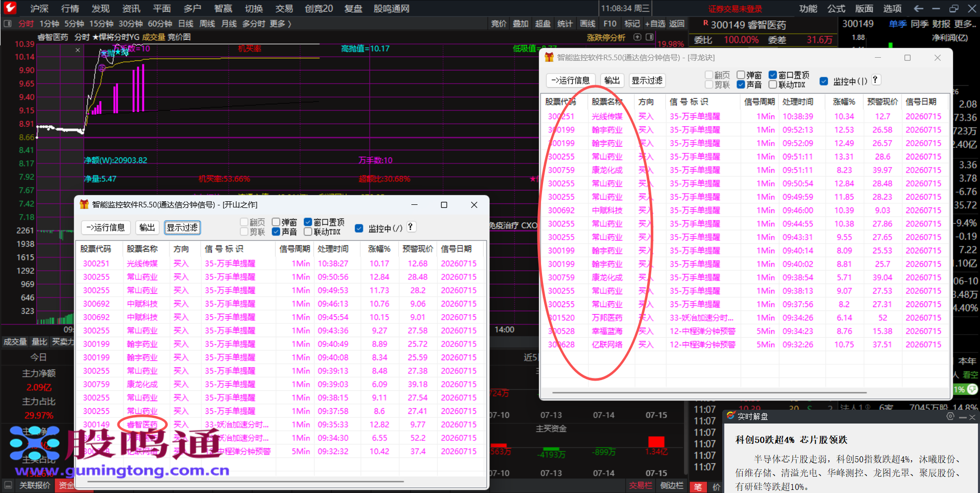This screenshot has width=980, height=493.
Task: Click 涨幅% column header in 寻龙诀 table
Action: coord(844,102)
